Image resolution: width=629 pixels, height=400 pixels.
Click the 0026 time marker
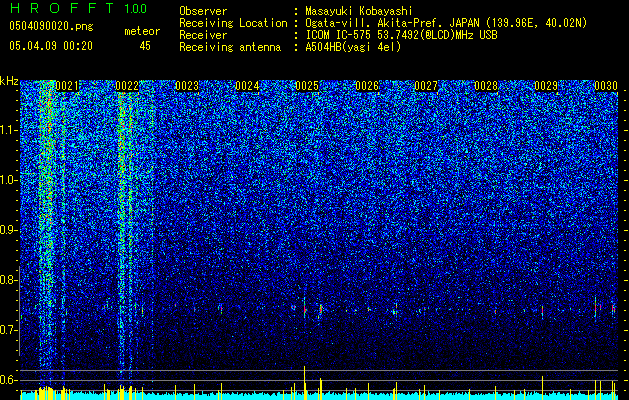pyautogui.click(x=367, y=86)
